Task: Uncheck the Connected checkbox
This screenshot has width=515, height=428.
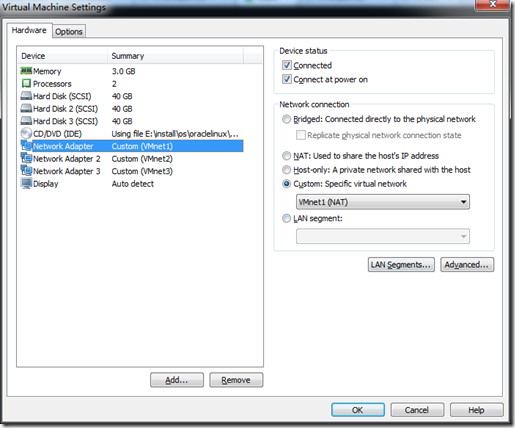Action: tap(287, 65)
